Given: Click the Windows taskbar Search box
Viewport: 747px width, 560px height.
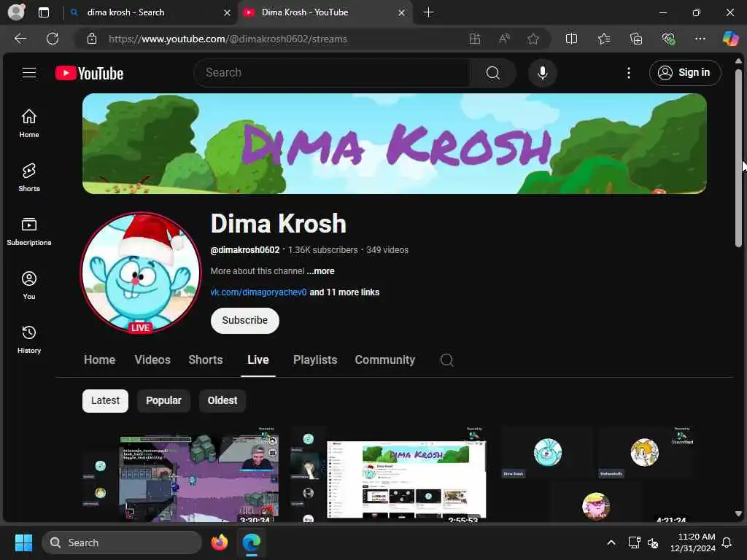Looking at the screenshot, I should 122,542.
